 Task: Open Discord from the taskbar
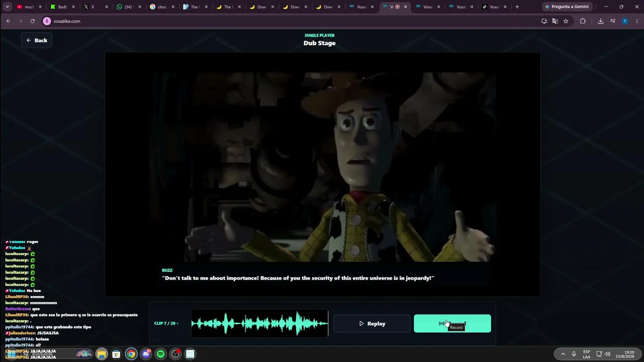click(146, 354)
